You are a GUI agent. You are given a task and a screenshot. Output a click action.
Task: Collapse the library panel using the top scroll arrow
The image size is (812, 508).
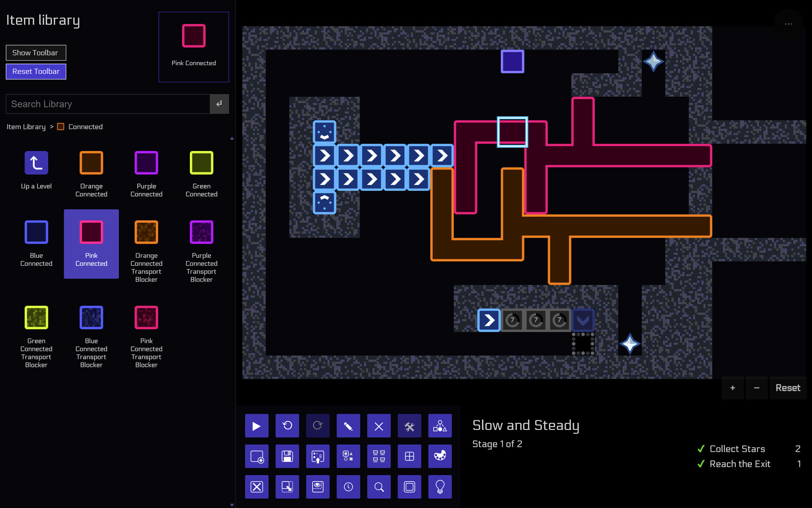coord(232,138)
